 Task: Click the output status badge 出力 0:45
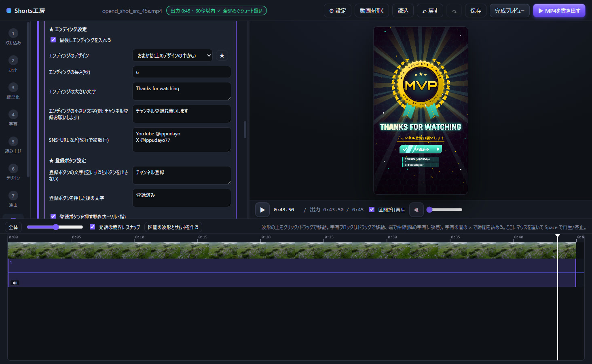216,11
